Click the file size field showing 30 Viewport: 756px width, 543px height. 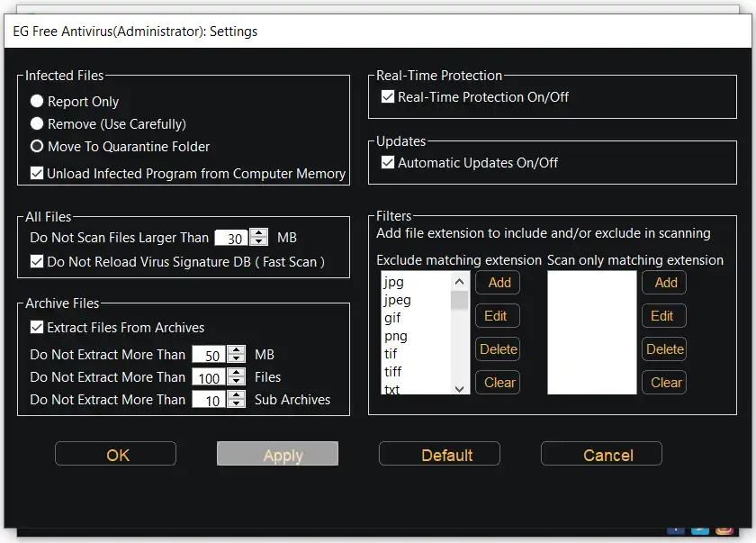231,237
